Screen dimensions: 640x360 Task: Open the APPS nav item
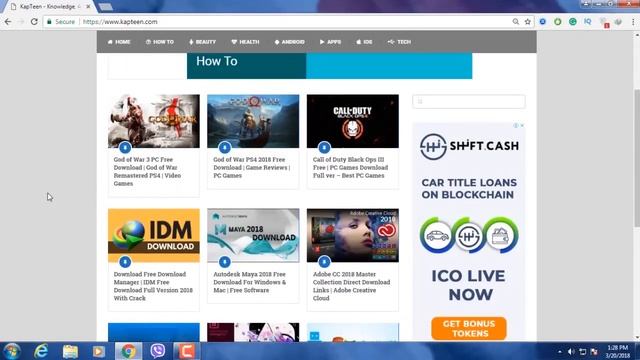[x=330, y=42]
